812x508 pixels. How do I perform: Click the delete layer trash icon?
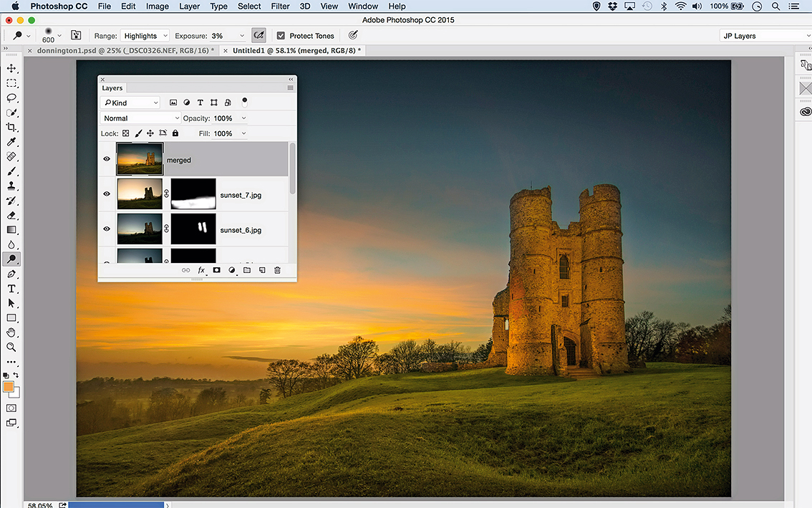(x=277, y=270)
